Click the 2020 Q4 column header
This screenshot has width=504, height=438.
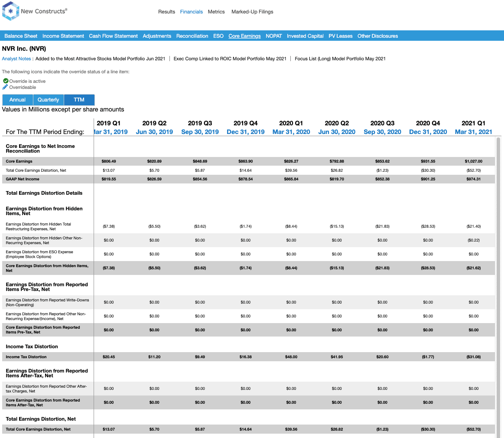[x=428, y=123]
